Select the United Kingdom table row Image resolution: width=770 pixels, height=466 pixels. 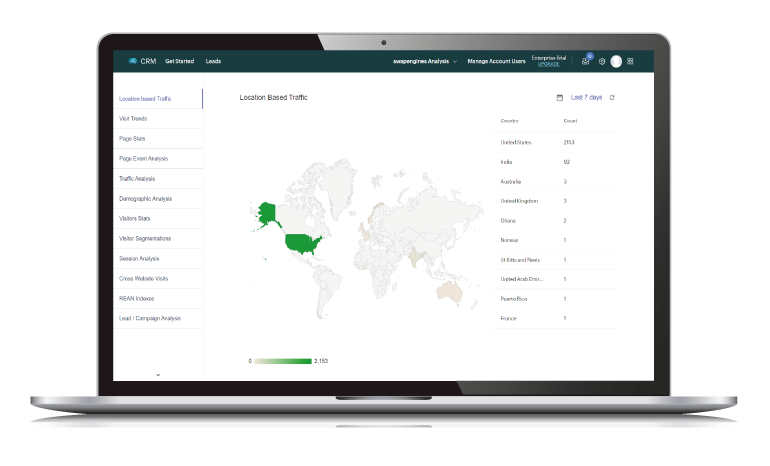(x=554, y=201)
